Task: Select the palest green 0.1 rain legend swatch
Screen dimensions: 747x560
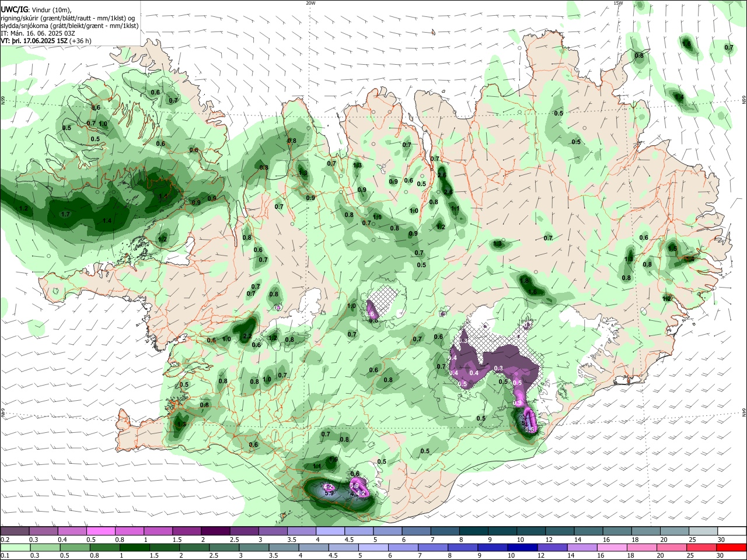Action: pyautogui.click(x=15, y=547)
